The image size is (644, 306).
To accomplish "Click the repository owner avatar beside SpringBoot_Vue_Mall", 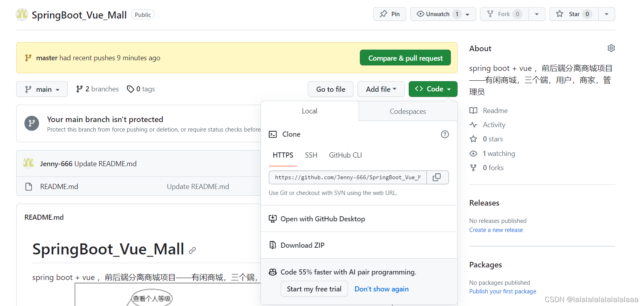I will (22, 15).
